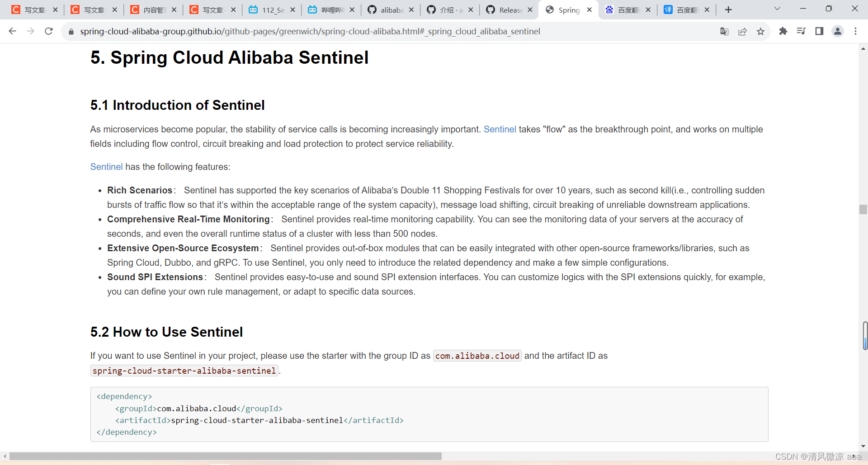Viewport: 868px width, 465px height.
Task: Click the address bar URL
Action: tap(310, 31)
